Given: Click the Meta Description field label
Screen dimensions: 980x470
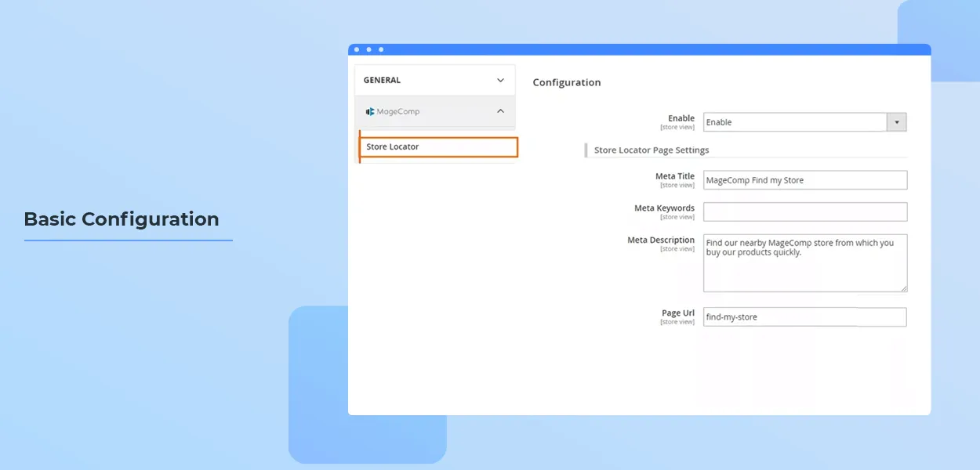Looking at the screenshot, I should pyautogui.click(x=660, y=240).
